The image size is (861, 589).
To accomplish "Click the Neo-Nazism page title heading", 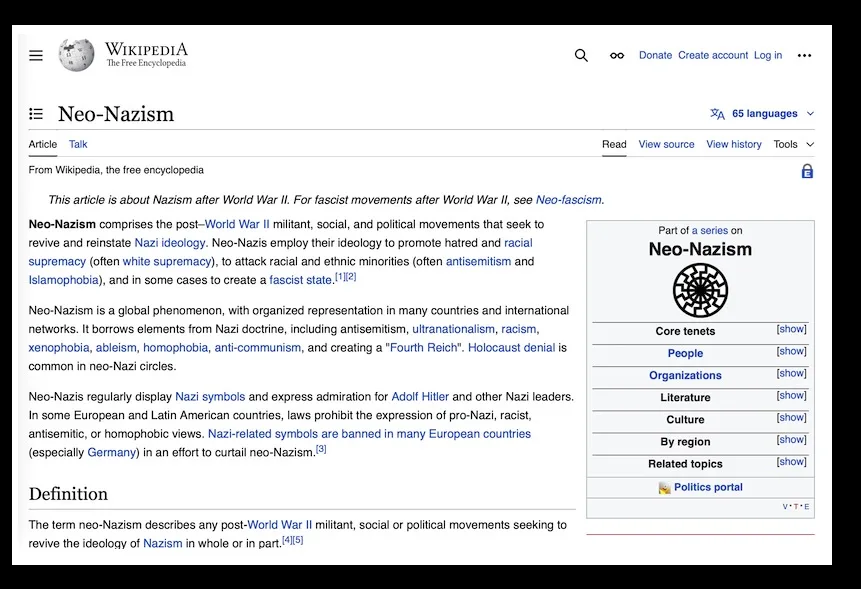I will (116, 114).
